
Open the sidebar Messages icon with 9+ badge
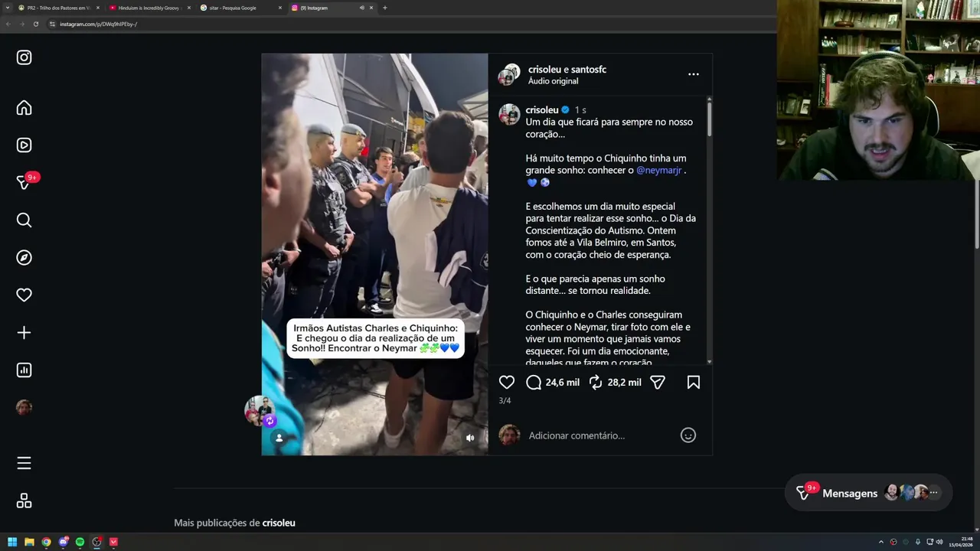(x=24, y=183)
